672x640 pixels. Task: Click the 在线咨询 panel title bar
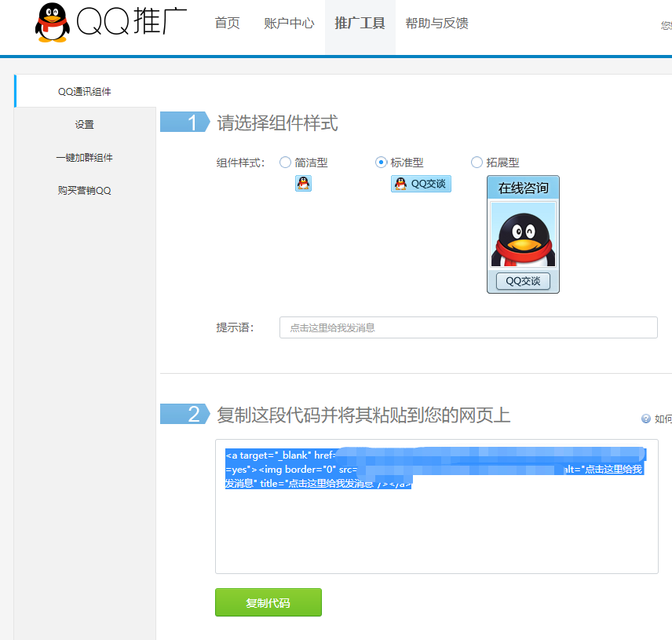(x=522, y=187)
